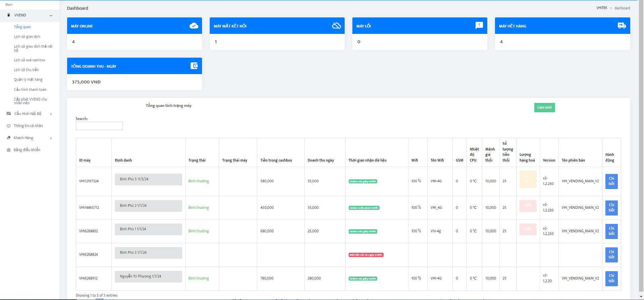Open Lịch sử giao dịch menu item
The width and height of the screenshot is (644, 300).
tap(27, 37)
